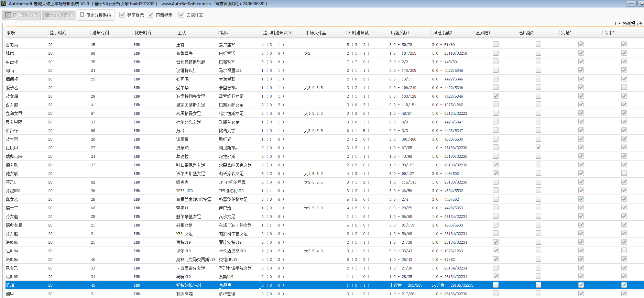This screenshot has width=644, height=298.
Task: Toggle 完场? checkbox in the 英超 row
Action: [x=581, y=285]
